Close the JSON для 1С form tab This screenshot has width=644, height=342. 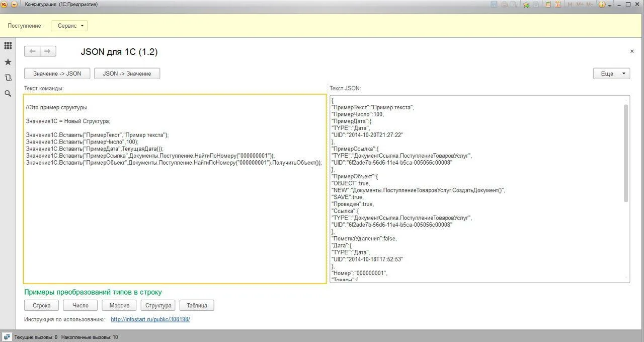(632, 51)
